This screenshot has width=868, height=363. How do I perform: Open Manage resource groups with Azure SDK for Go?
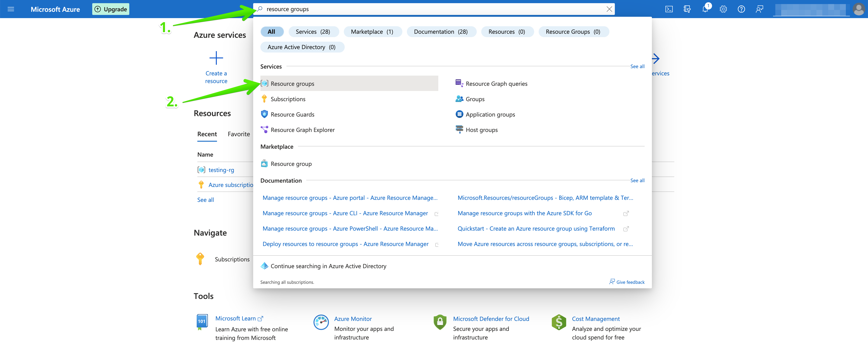click(524, 214)
